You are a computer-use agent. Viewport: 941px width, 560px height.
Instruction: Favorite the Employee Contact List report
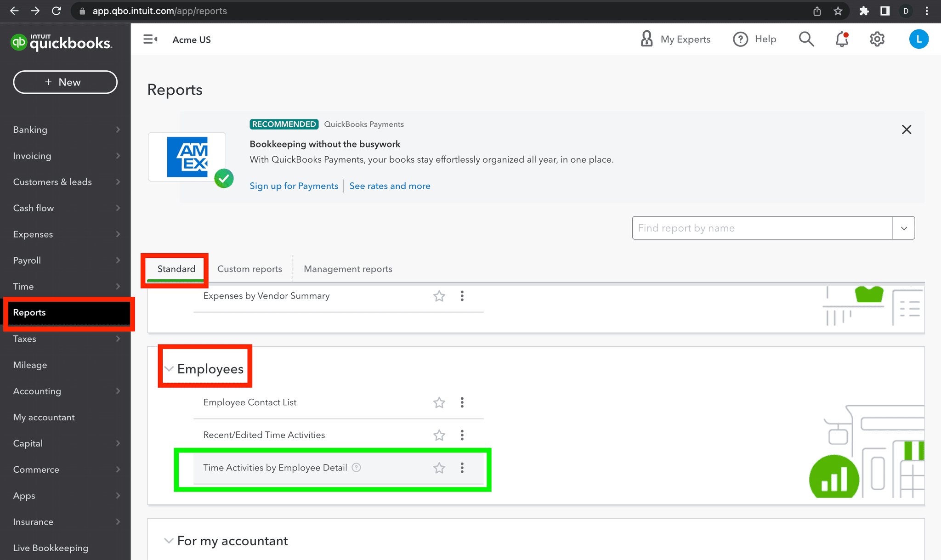pos(439,402)
